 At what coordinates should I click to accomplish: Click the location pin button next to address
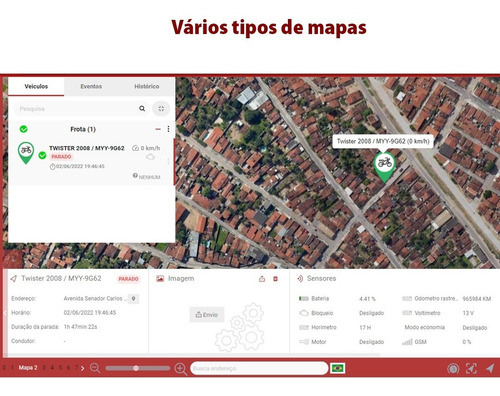pos(134,299)
